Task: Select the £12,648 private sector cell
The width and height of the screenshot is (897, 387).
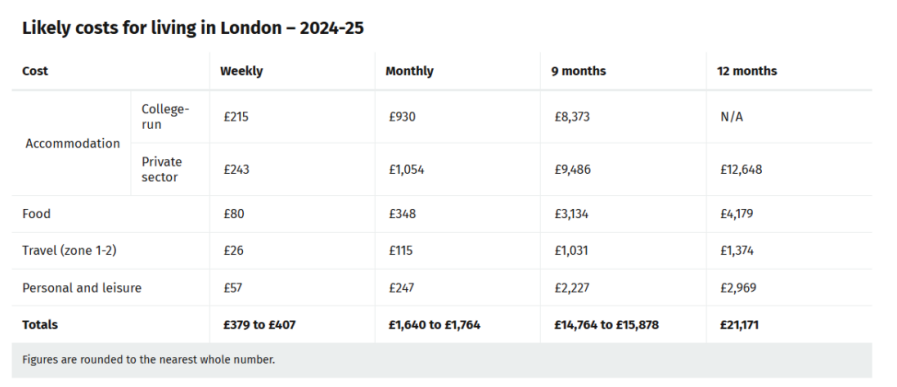Action: pos(741,169)
